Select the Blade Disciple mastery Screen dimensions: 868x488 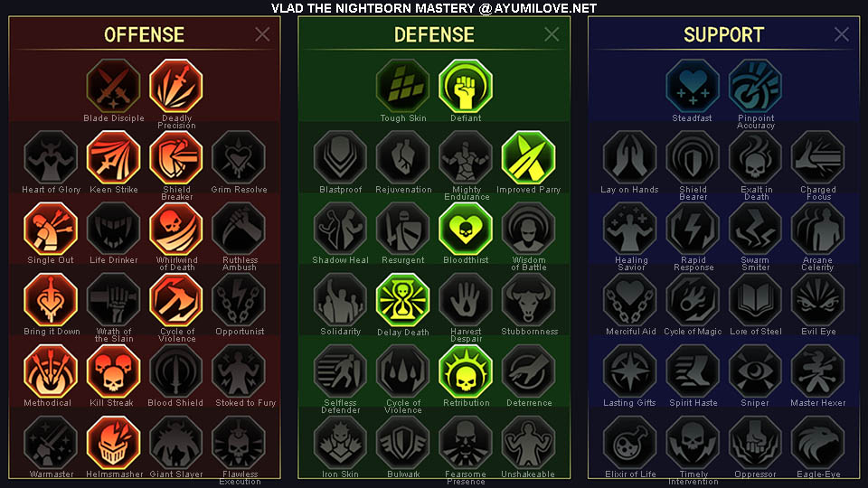pos(114,86)
